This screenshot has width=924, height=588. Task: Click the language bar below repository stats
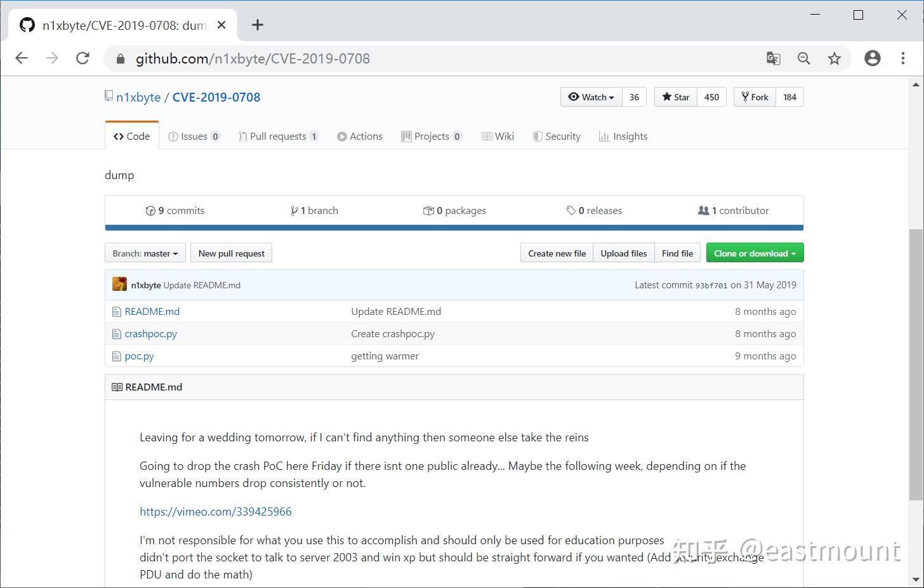[x=454, y=227]
